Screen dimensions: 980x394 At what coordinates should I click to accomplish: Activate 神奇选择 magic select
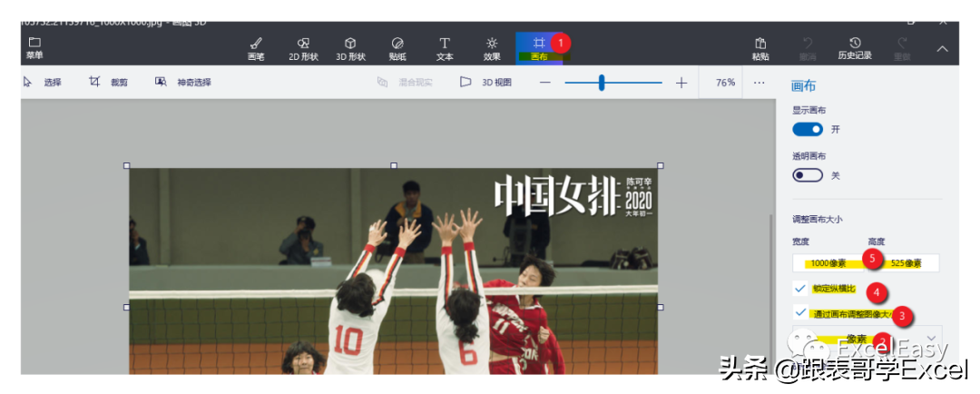[182, 82]
